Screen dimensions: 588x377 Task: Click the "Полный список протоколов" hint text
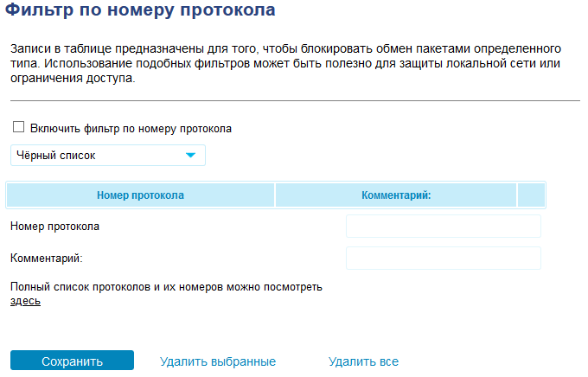pos(165,287)
